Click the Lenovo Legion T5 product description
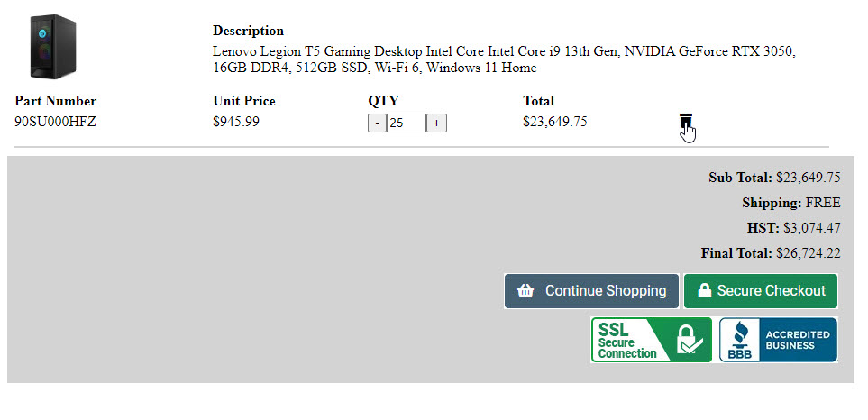 point(503,59)
